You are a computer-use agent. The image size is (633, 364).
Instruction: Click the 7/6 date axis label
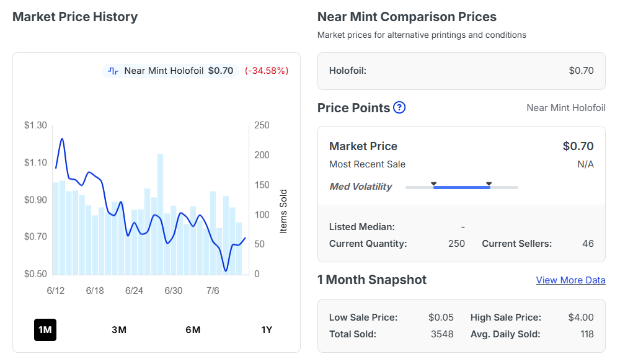(213, 290)
